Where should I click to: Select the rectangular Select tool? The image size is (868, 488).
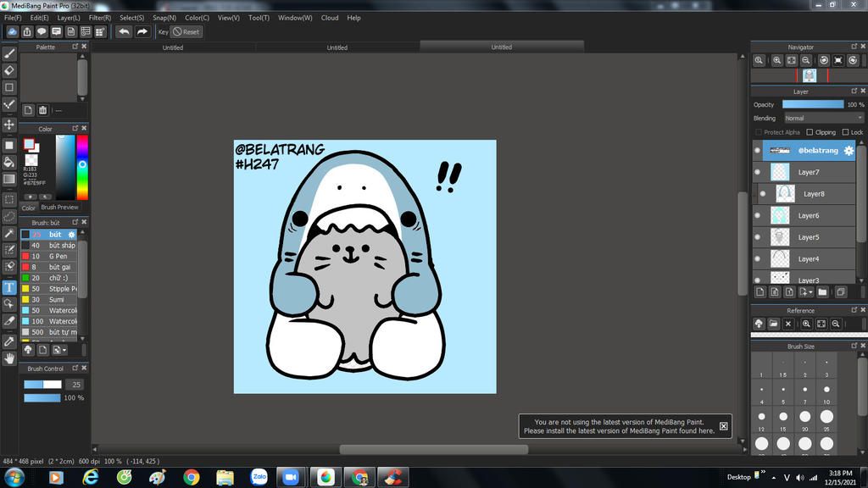[x=8, y=199]
